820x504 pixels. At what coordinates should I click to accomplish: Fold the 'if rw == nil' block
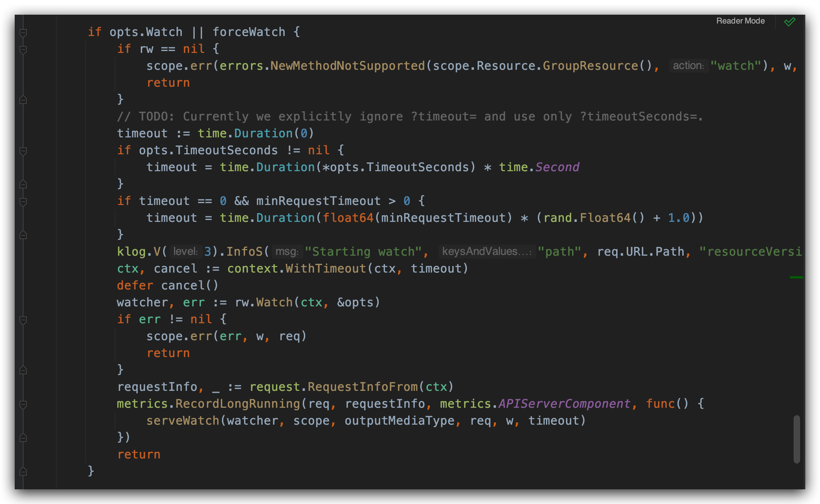pos(23,50)
